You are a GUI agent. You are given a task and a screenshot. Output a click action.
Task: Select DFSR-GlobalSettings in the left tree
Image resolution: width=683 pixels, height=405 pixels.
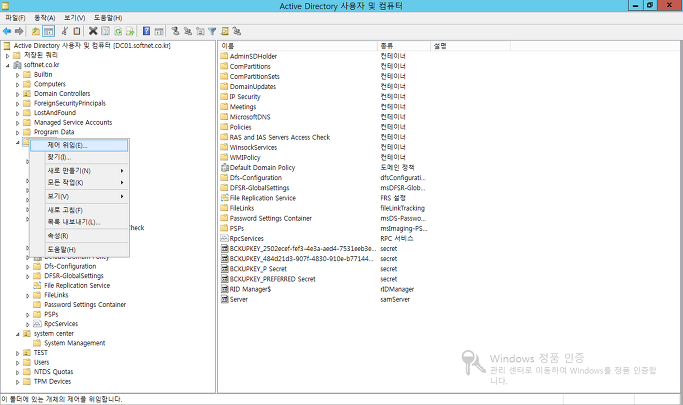(x=74, y=276)
